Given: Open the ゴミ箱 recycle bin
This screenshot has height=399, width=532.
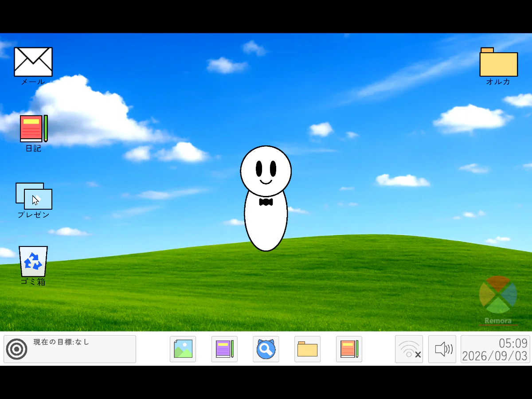Looking at the screenshot, I should coord(33,262).
